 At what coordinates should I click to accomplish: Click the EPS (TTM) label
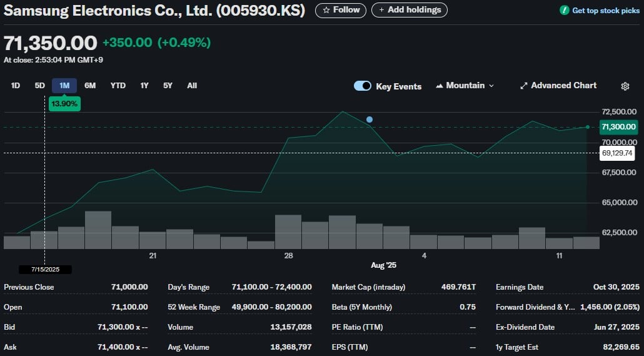(x=350, y=347)
